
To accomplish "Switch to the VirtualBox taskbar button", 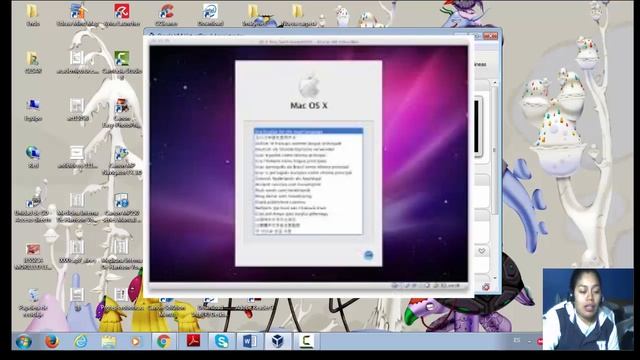I will 278,341.
